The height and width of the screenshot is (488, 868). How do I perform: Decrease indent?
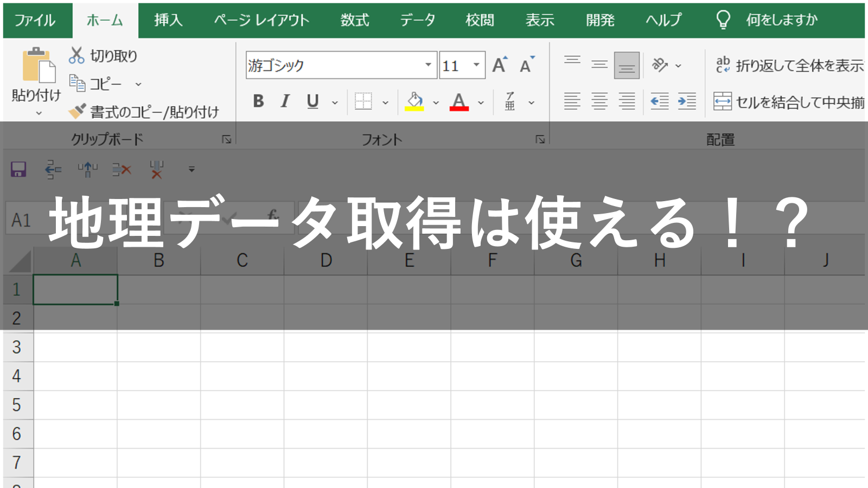click(x=660, y=101)
